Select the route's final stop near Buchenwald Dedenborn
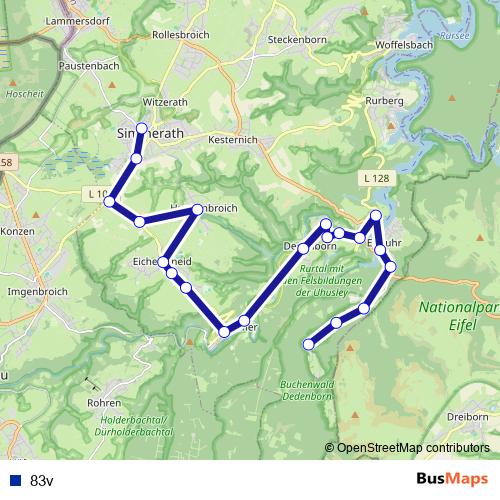 point(309,344)
